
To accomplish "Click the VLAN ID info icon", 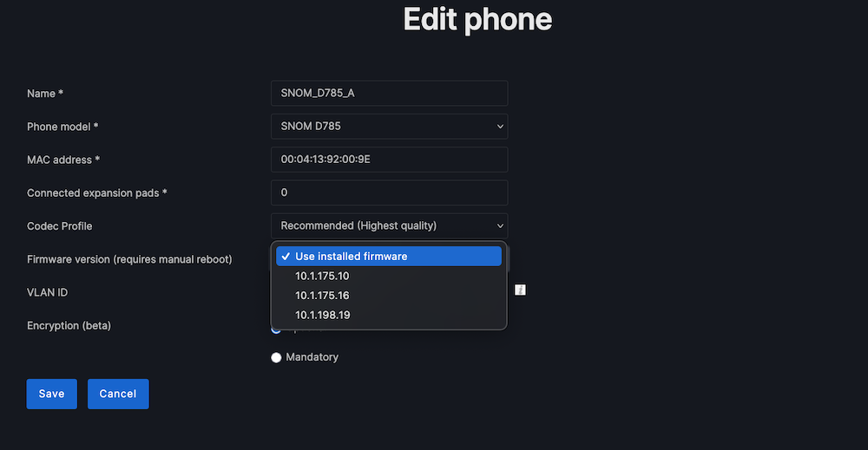I will coord(520,290).
